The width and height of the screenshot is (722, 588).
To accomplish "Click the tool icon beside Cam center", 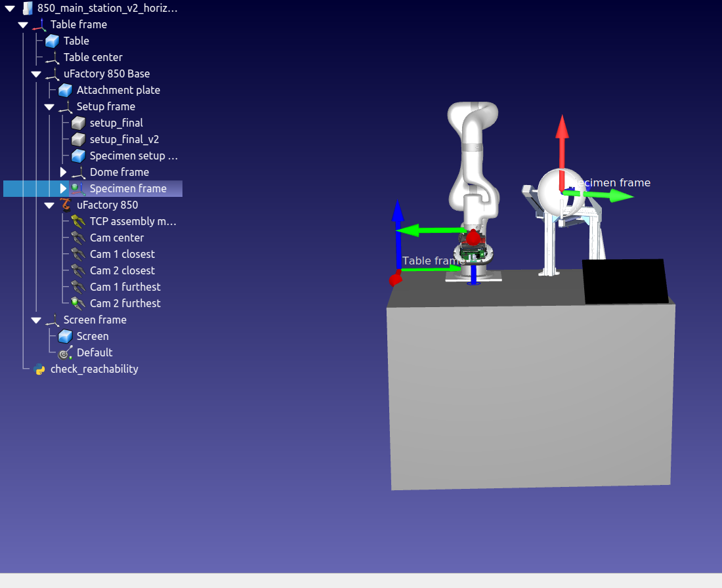I will click(78, 238).
